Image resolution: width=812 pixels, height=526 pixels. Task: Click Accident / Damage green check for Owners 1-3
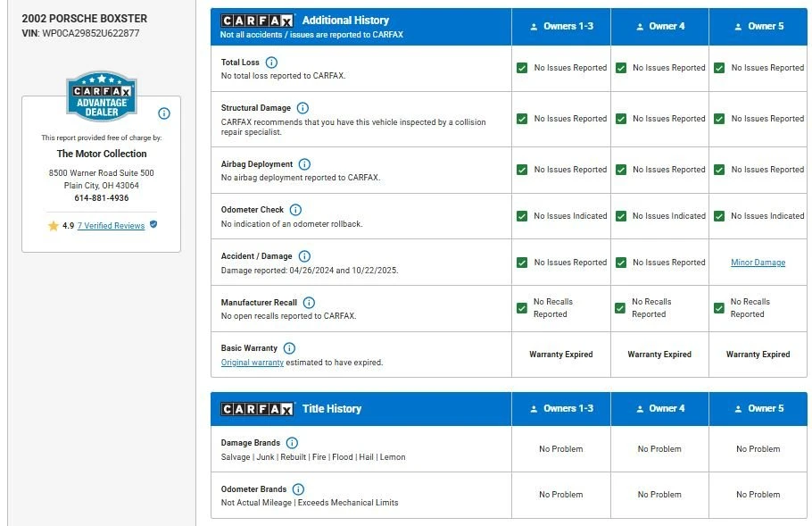coord(522,263)
